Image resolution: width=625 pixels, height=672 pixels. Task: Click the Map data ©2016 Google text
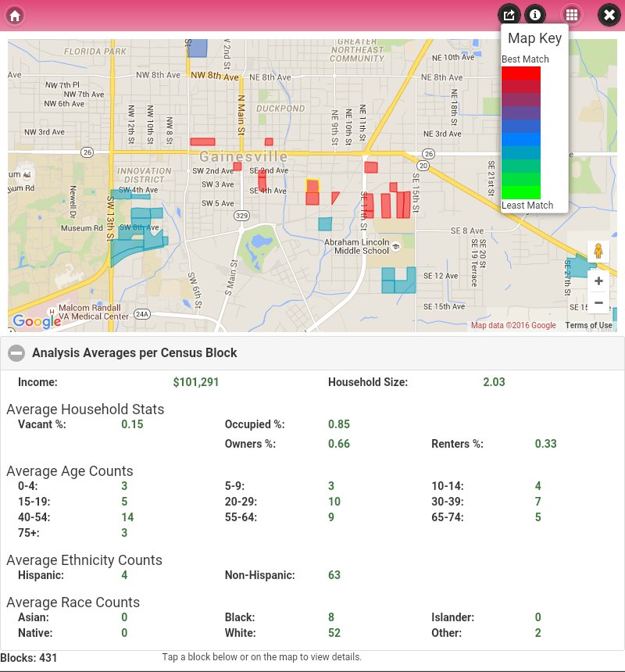tap(513, 325)
